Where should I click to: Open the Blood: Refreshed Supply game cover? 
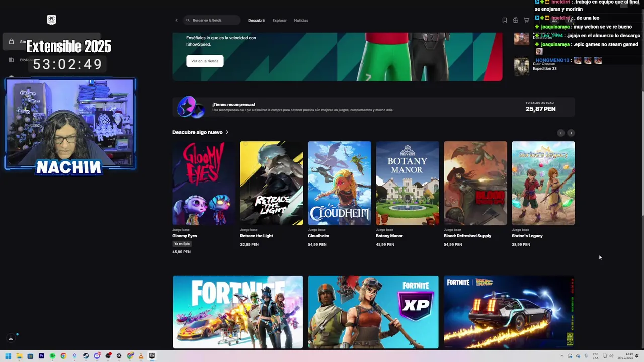point(475,183)
